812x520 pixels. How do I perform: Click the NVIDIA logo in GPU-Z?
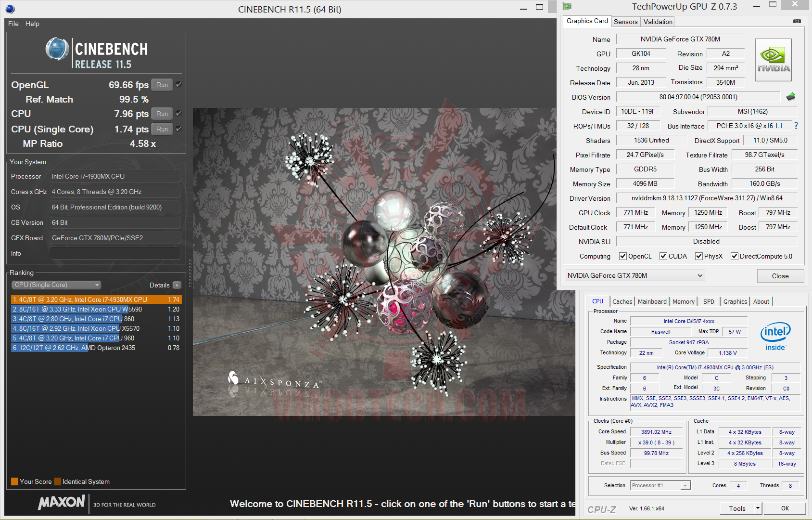[773, 60]
